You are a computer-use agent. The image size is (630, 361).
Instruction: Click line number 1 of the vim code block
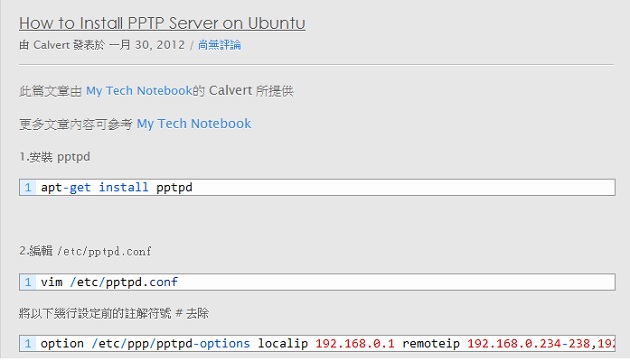pos(28,282)
